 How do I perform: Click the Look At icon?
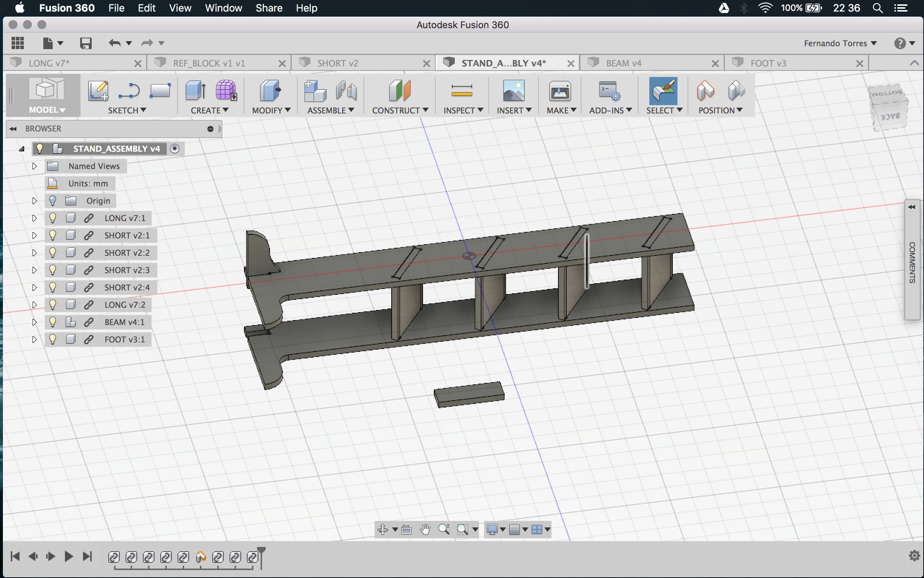406,530
